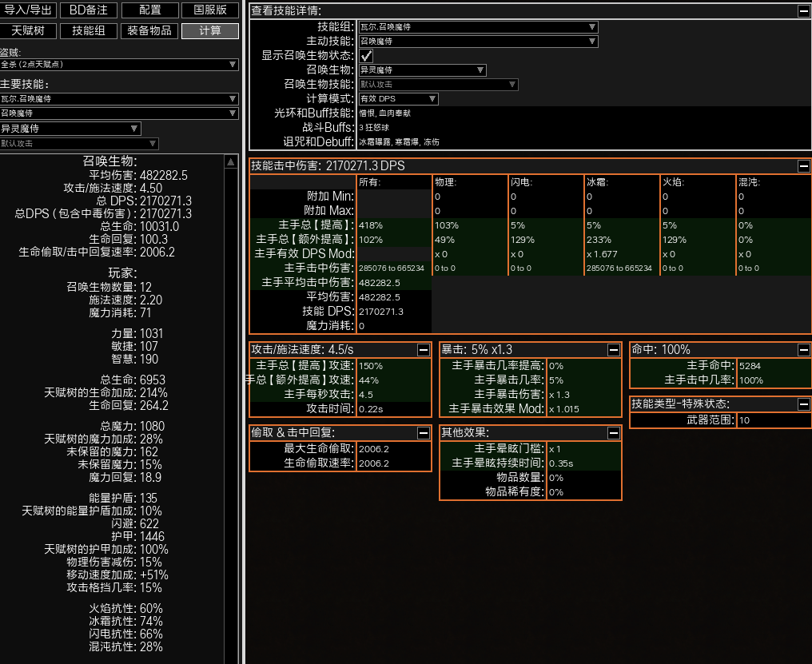Open the 主动技能 dropdown
812x664 pixels.
click(x=477, y=42)
